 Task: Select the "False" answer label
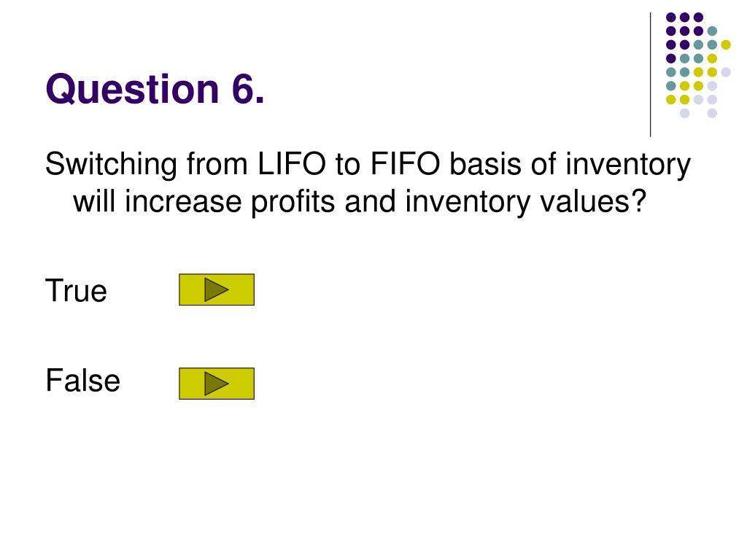coord(83,381)
